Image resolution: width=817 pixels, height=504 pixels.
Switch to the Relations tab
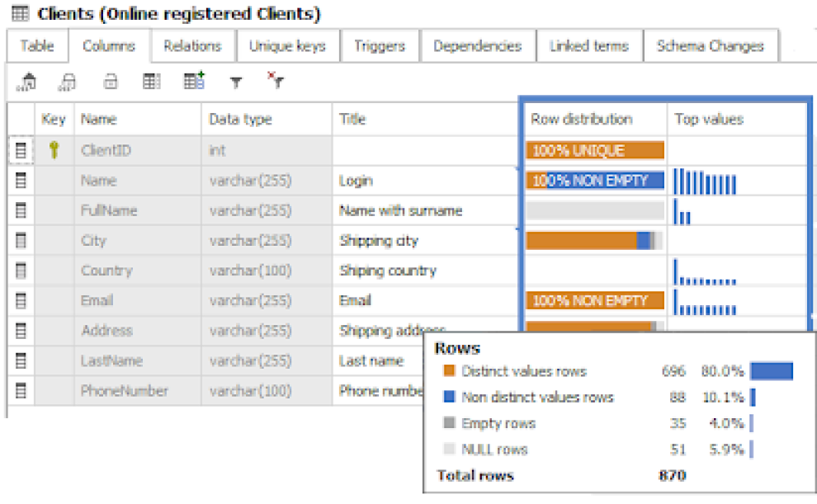(x=192, y=46)
